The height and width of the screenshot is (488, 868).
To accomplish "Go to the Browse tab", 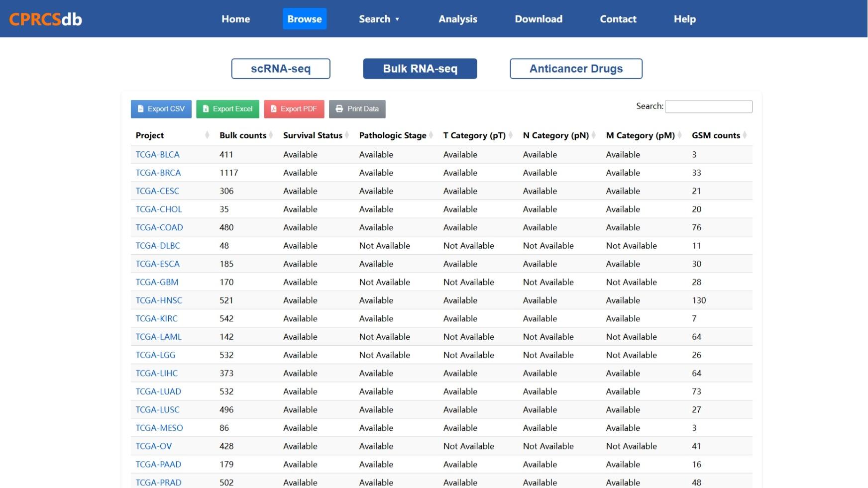I will 304,19.
